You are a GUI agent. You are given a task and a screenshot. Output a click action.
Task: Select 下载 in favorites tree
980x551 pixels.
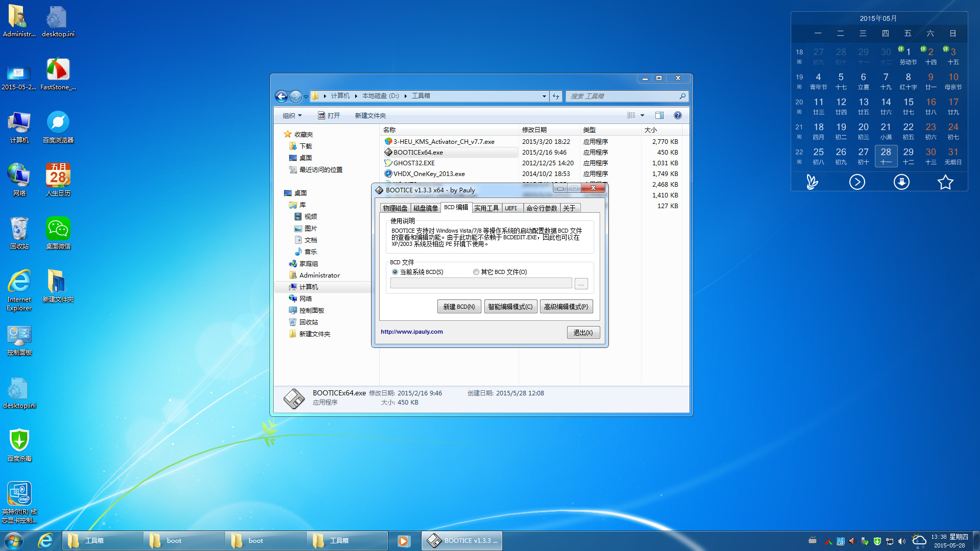point(305,146)
